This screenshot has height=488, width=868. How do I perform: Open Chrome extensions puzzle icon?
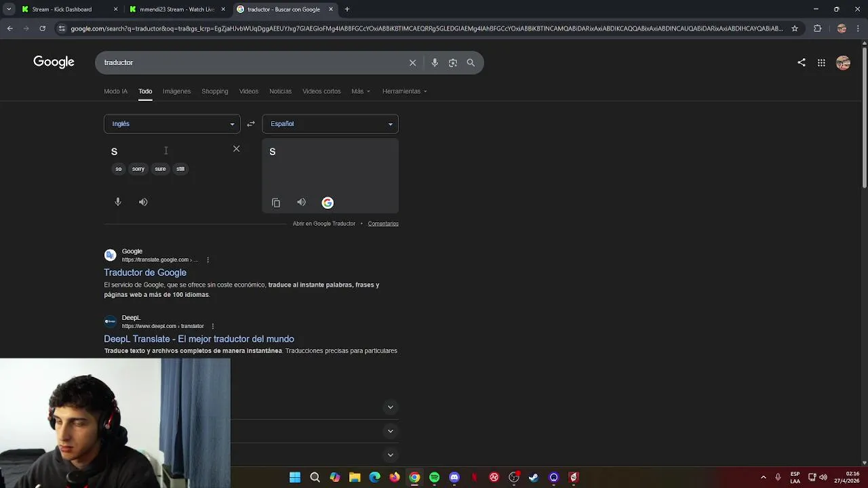(x=817, y=28)
